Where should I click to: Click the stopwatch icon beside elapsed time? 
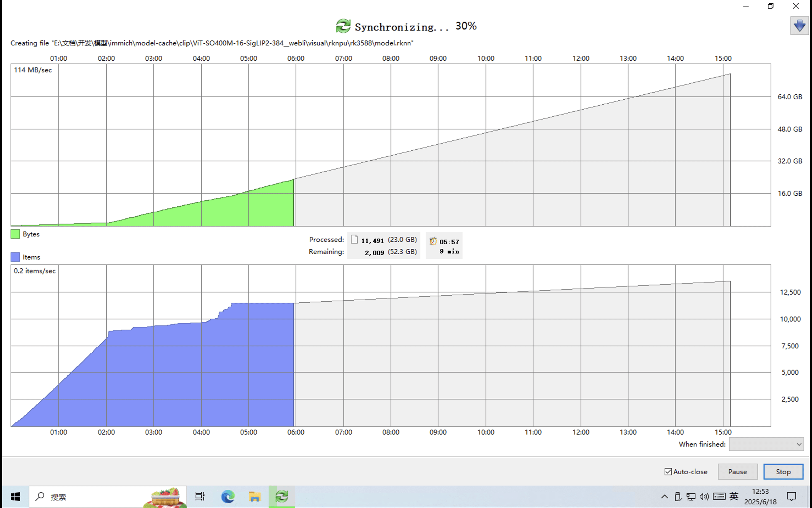433,241
